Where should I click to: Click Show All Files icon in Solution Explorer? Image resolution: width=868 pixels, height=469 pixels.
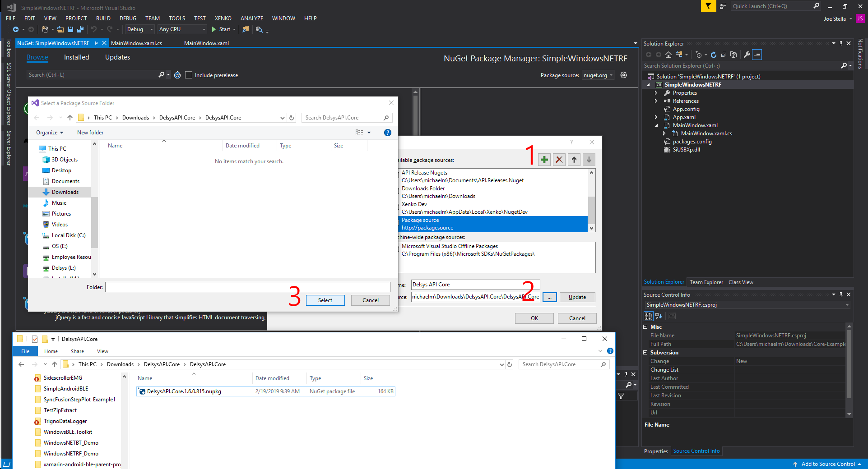coord(733,55)
